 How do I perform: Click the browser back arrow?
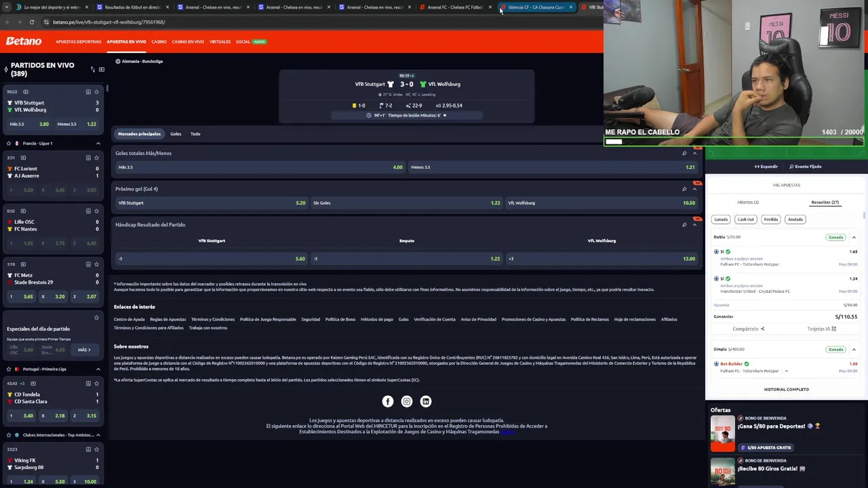tap(7, 22)
